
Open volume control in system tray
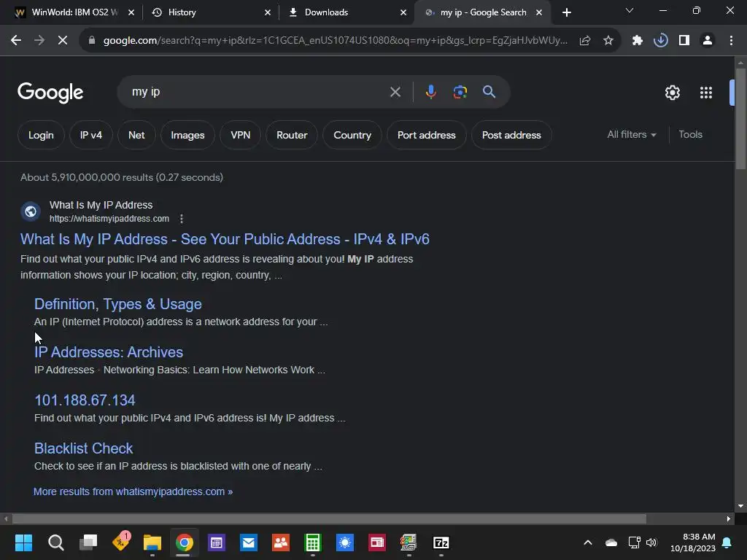(651, 542)
